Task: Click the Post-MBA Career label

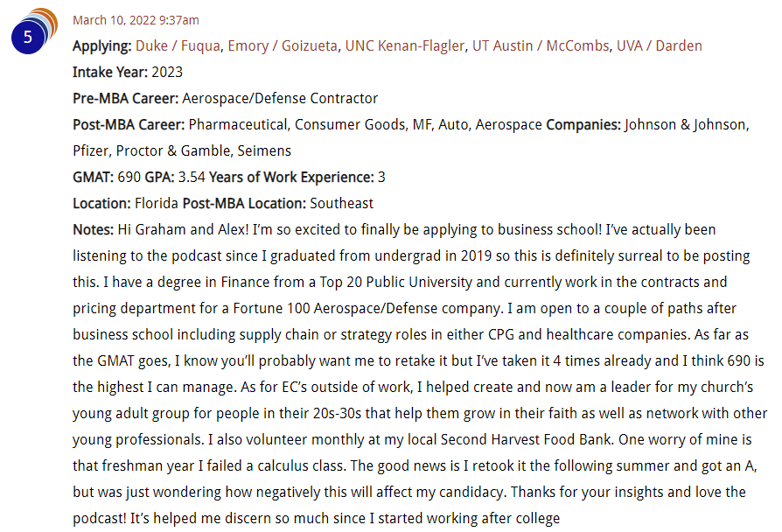Action: pyautogui.click(x=129, y=125)
